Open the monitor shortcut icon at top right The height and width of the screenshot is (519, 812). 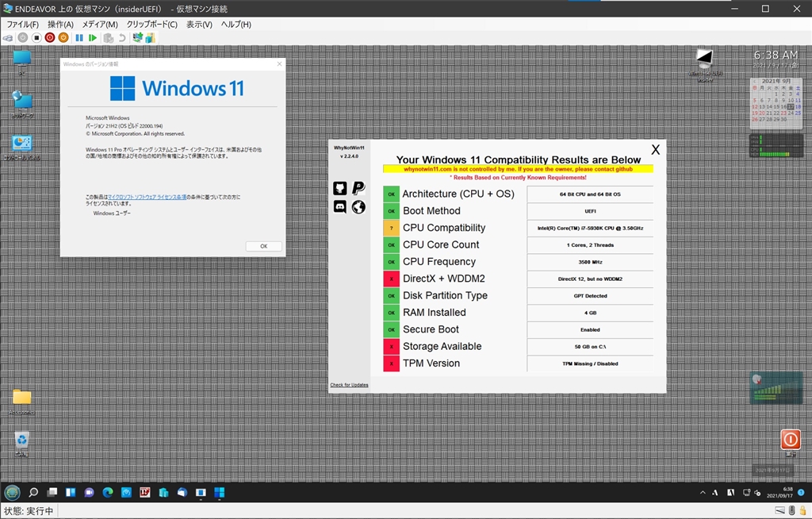coord(704,65)
